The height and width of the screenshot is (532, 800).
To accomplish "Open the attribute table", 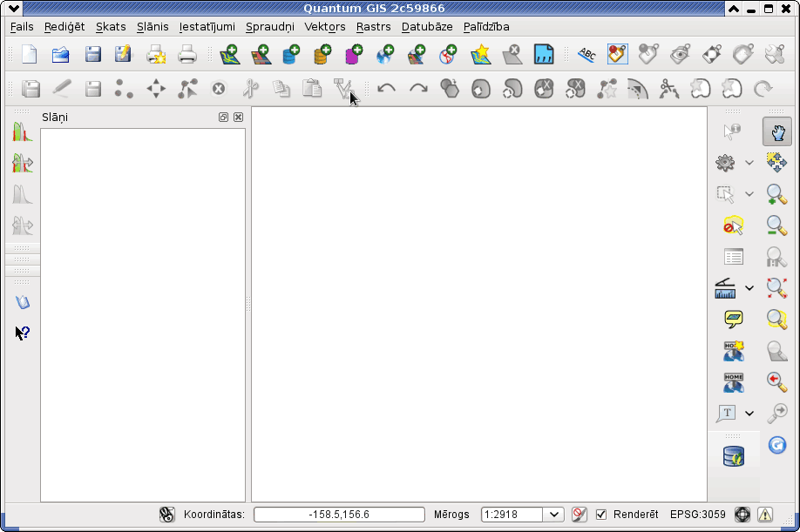I will pyautogui.click(x=733, y=257).
